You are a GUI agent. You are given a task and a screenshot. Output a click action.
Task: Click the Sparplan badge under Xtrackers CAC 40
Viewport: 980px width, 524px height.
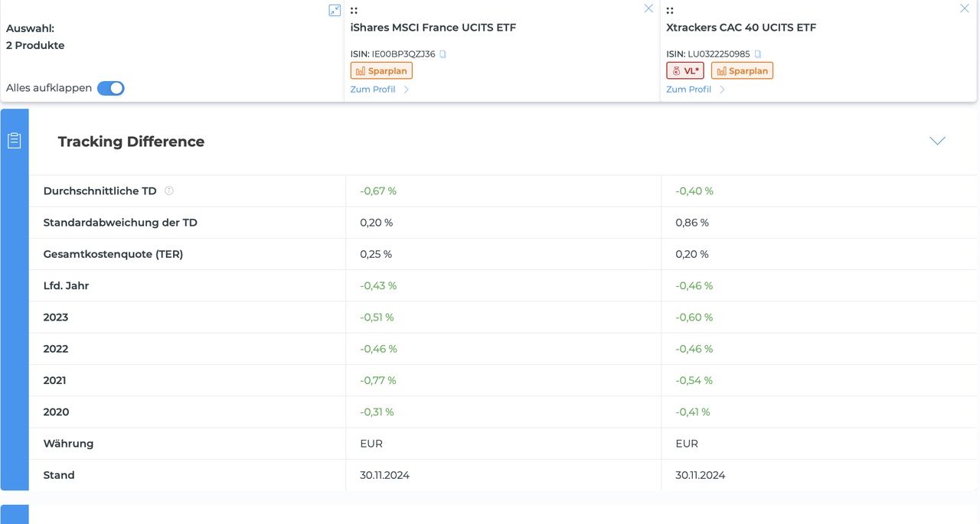(742, 71)
